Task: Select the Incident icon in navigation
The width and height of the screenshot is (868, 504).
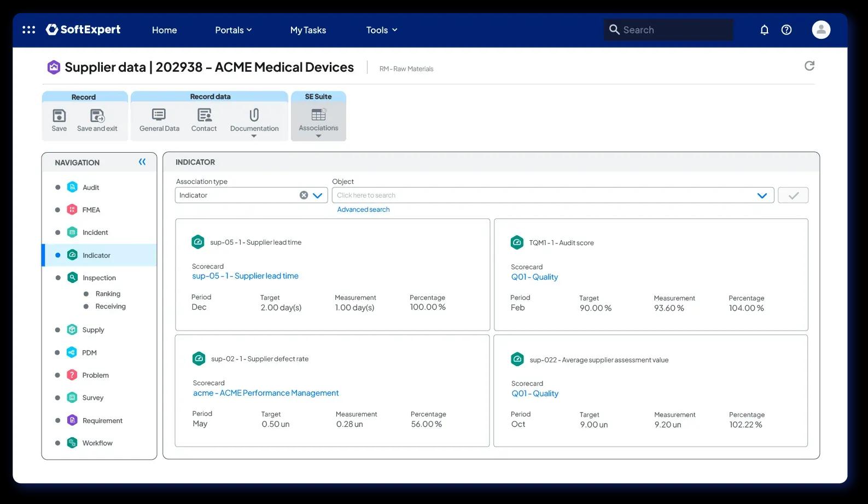Action: pyautogui.click(x=72, y=232)
